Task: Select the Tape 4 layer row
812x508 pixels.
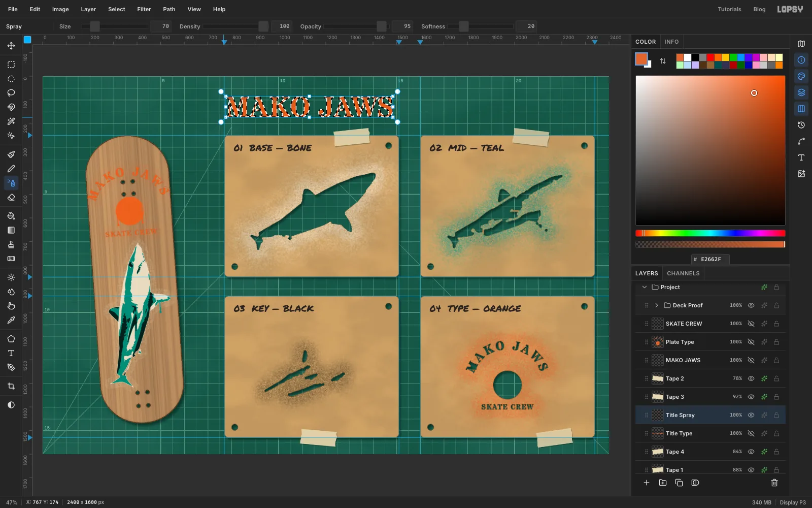Action: pos(710,452)
